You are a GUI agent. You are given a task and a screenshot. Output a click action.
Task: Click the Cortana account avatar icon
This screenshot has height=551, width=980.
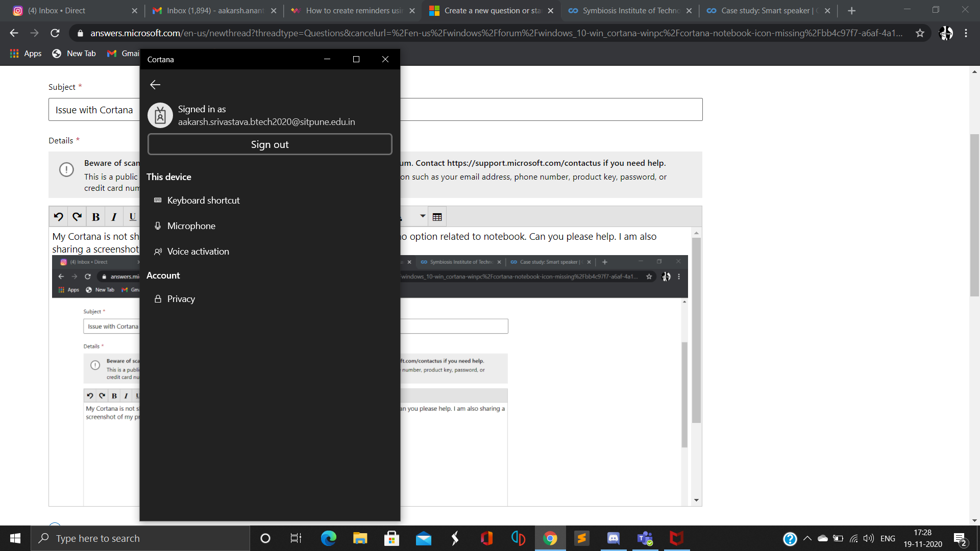tap(160, 115)
